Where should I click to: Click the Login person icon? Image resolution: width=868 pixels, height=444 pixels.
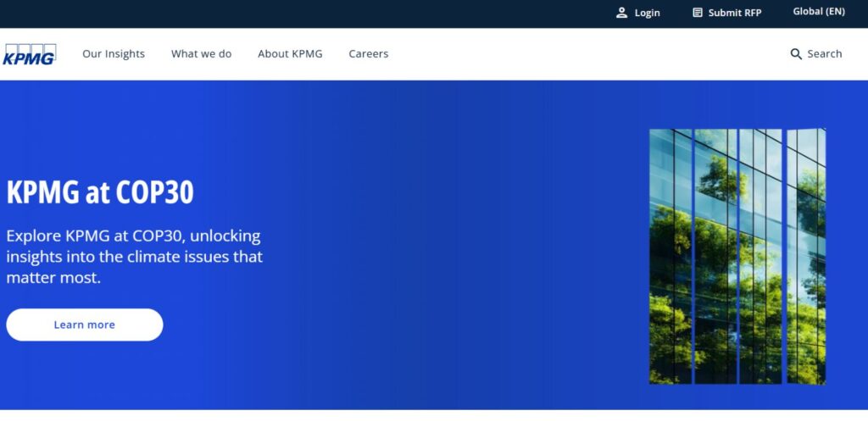point(622,13)
